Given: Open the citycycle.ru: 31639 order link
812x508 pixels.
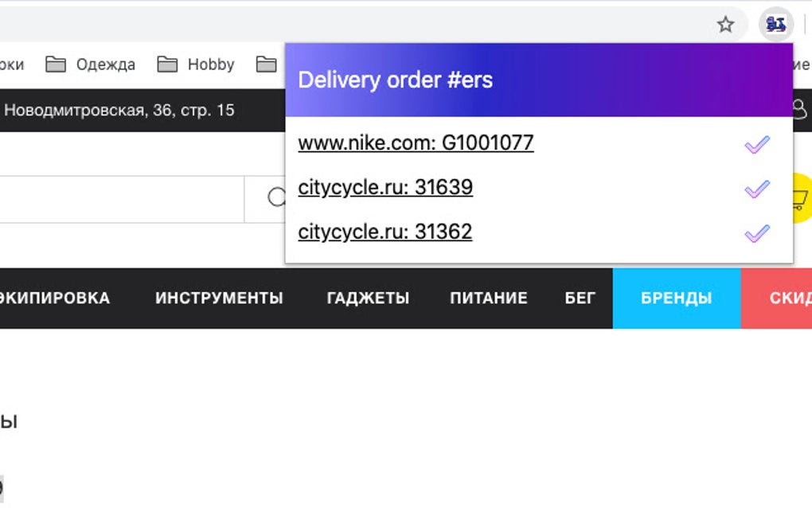Looking at the screenshot, I should click(x=385, y=187).
